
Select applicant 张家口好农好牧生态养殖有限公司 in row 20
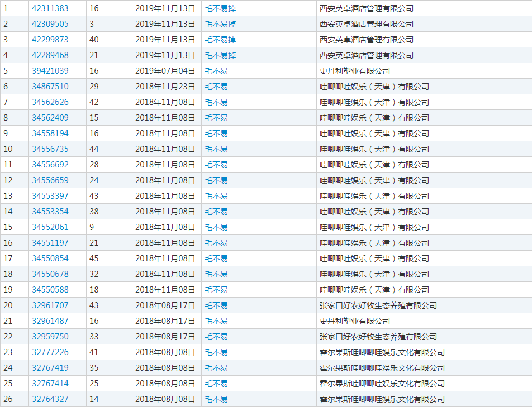pos(378,305)
